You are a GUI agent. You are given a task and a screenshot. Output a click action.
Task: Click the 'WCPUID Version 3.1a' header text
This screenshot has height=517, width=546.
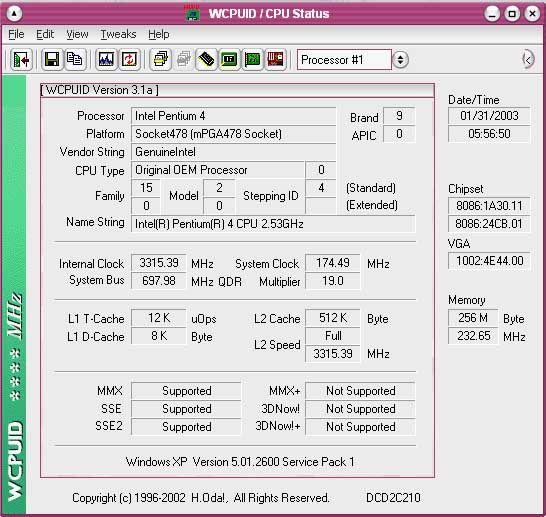(x=99, y=90)
